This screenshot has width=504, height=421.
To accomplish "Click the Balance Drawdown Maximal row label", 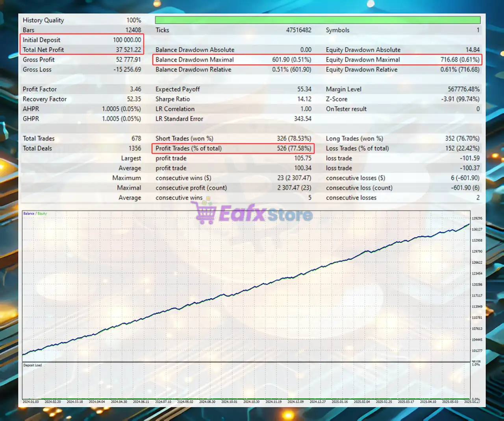I will 195,60.
